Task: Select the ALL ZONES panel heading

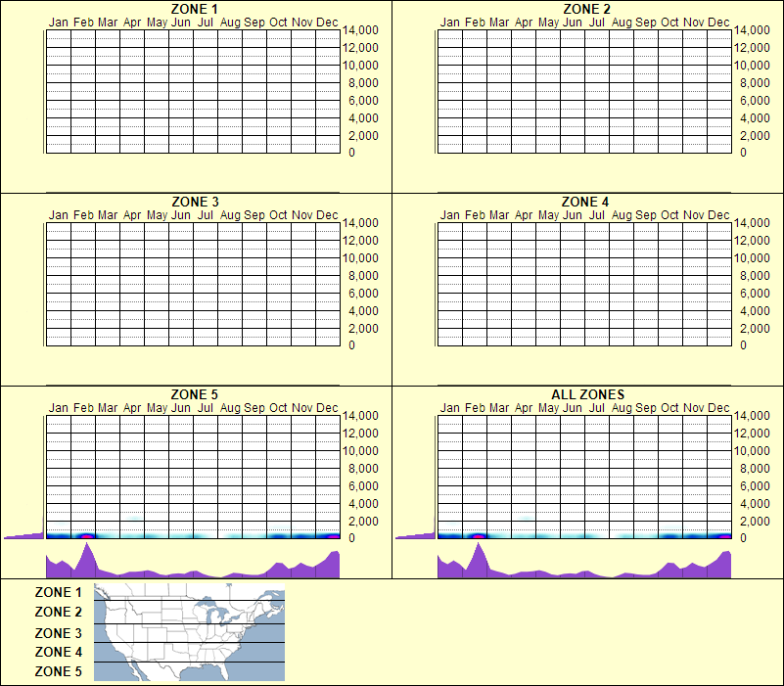Action: click(586, 394)
